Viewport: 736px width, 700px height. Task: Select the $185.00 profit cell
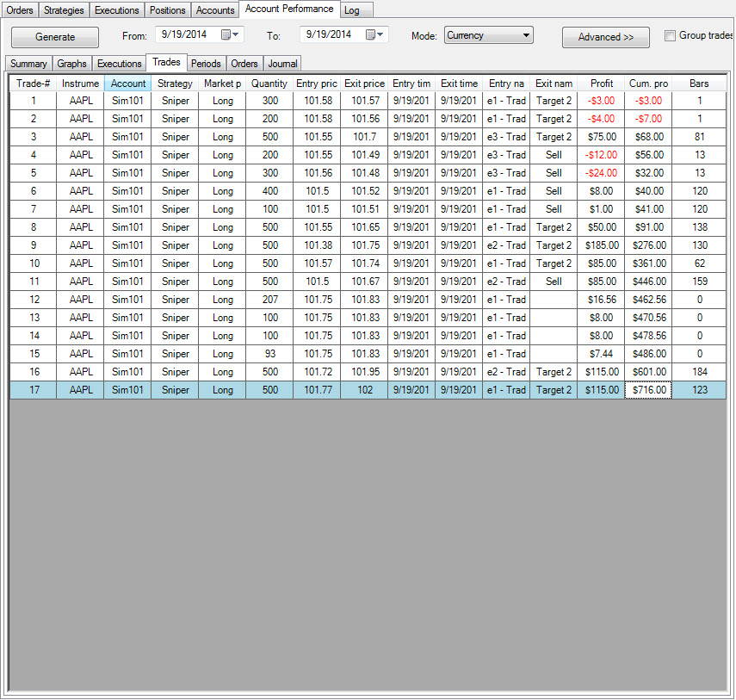(x=602, y=245)
